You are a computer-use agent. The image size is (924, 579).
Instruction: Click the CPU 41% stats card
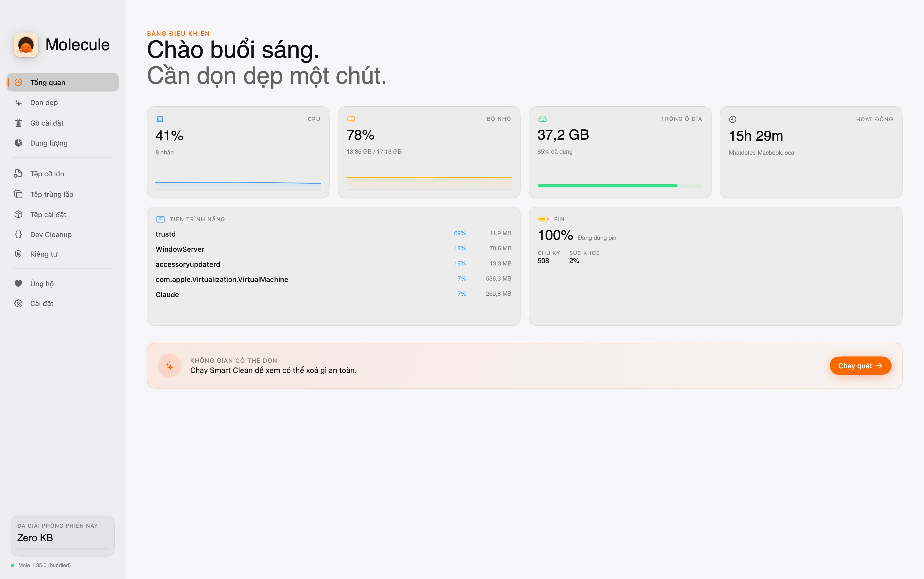tap(237, 152)
